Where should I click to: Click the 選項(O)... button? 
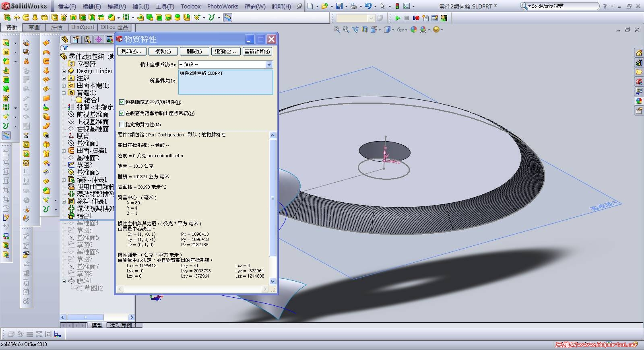coord(225,51)
